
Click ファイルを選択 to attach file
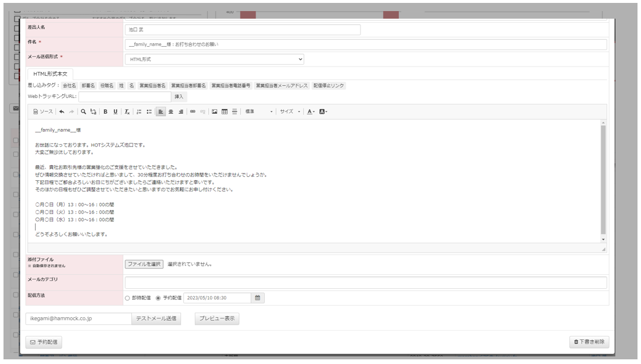144,264
